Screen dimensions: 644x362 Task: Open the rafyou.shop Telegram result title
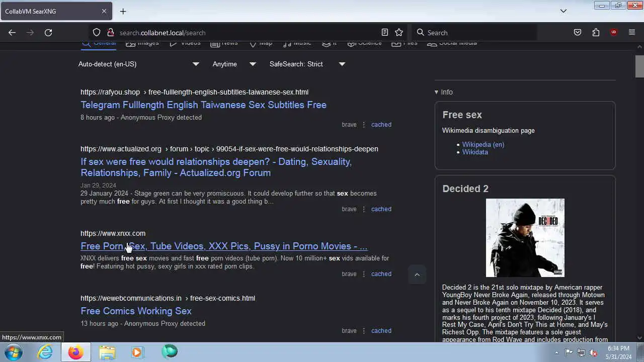(x=203, y=105)
